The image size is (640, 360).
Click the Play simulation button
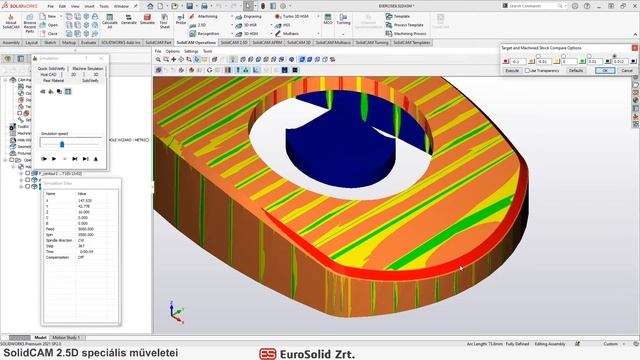pos(54,159)
